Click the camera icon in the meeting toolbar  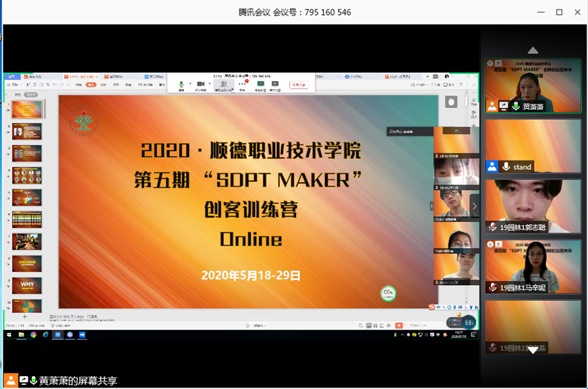(x=200, y=84)
